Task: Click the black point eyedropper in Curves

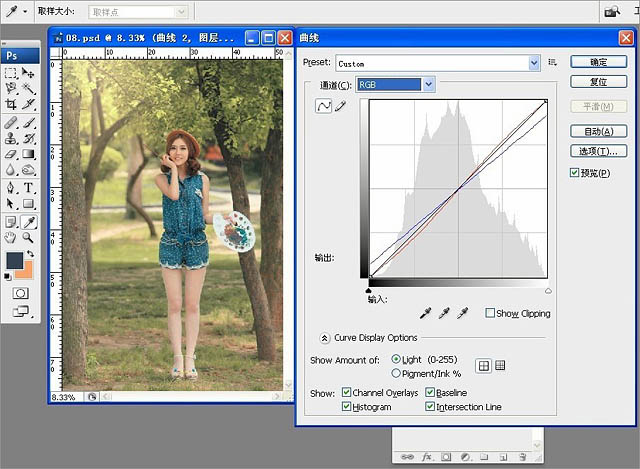Action: pyautogui.click(x=425, y=313)
